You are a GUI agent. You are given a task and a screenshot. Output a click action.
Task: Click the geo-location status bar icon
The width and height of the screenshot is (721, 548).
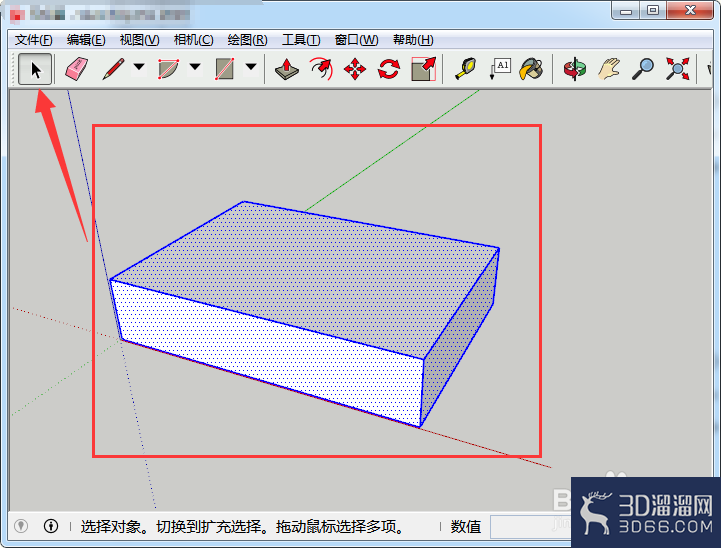tap(21, 525)
